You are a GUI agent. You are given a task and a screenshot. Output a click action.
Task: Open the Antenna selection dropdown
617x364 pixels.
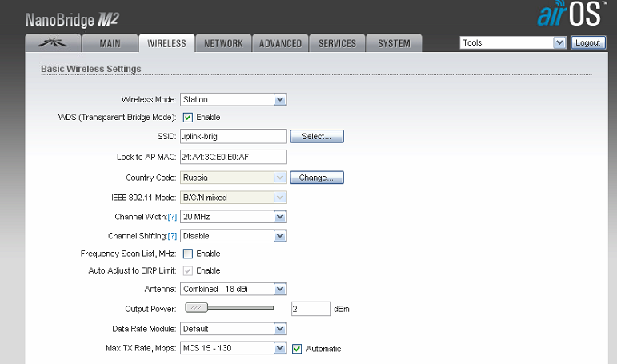233,289
